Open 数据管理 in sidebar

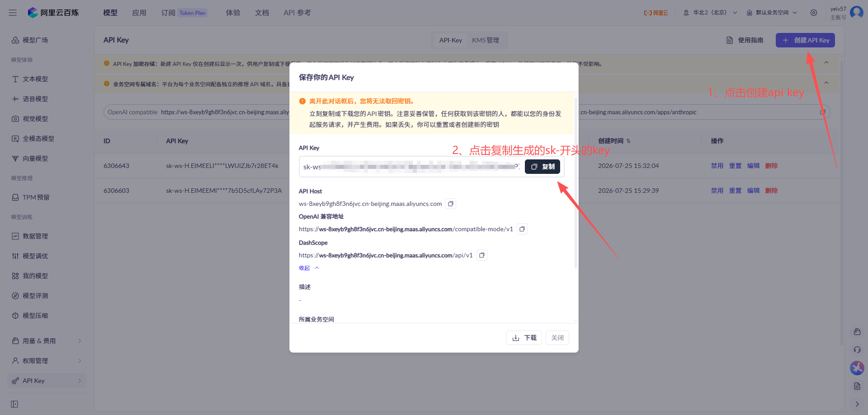pos(47,236)
